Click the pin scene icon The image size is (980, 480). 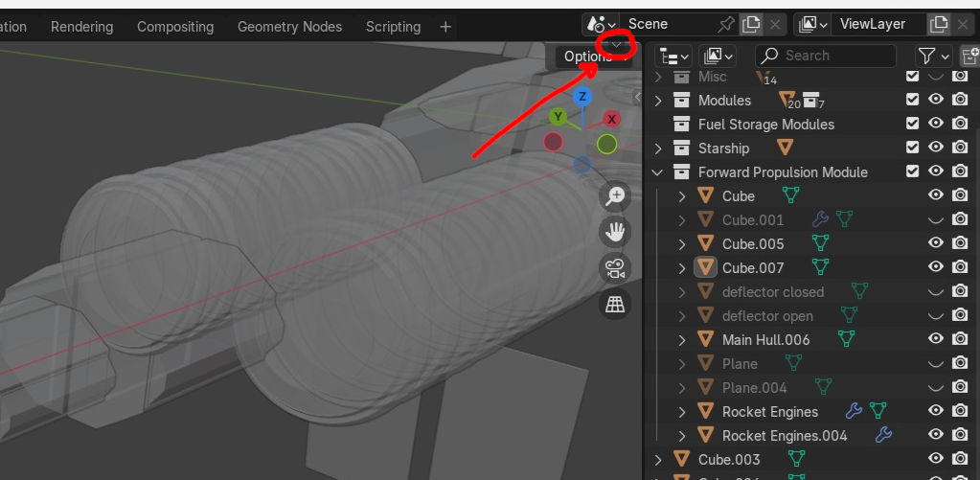tap(725, 24)
